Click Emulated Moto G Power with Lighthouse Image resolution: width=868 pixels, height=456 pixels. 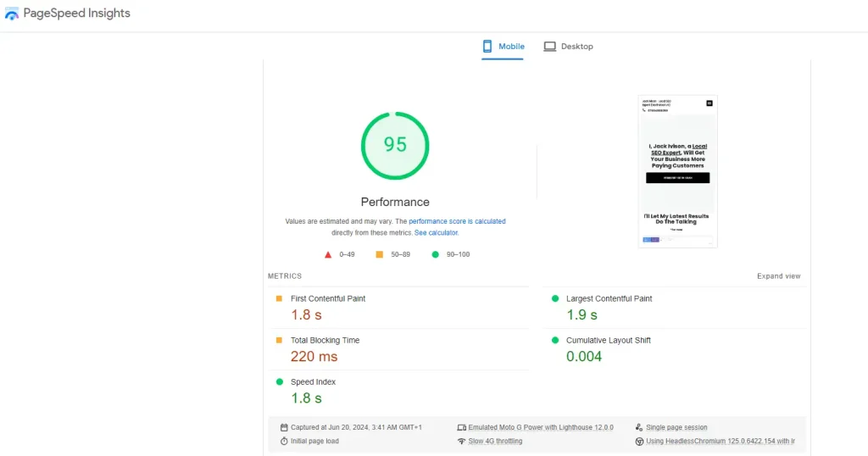click(x=540, y=427)
